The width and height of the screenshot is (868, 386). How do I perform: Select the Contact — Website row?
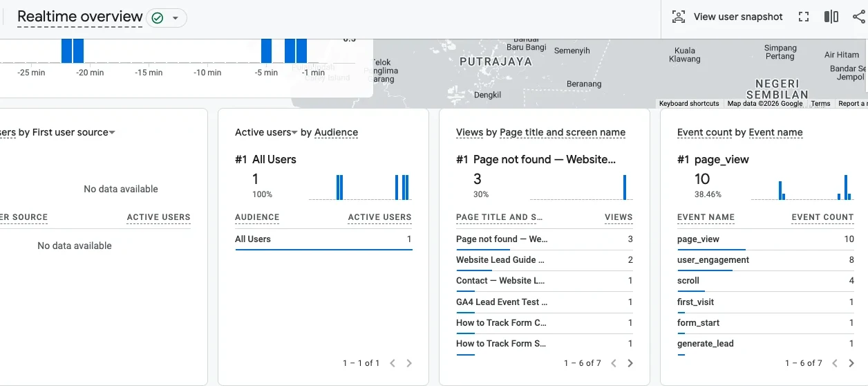tap(545, 281)
